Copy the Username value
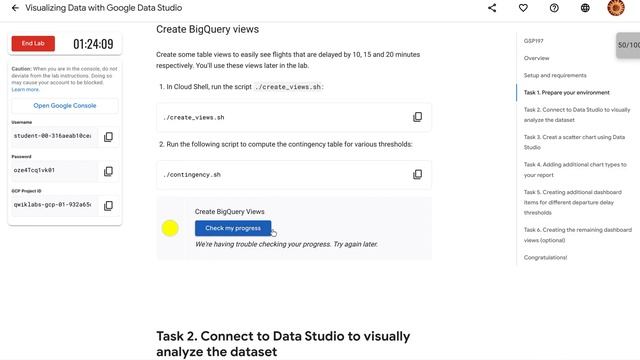640x360 pixels. pos(108,137)
